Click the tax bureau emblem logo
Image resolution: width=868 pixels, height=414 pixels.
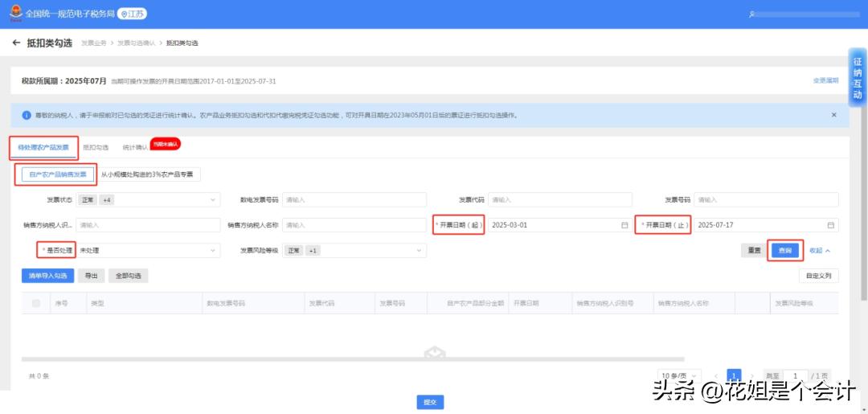(x=16, y=14)
